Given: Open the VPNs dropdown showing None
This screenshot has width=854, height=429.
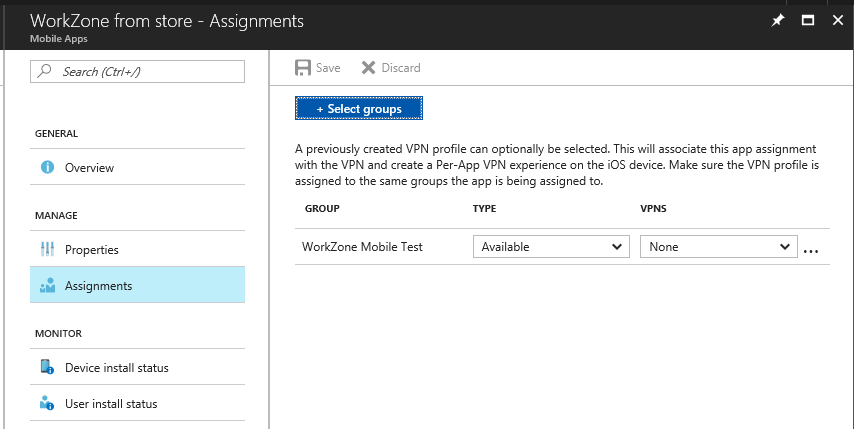Looking at the screenshot, I should point(719,247).
